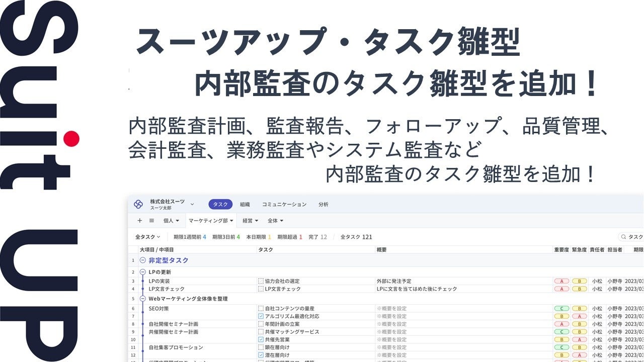This screenshot has height=362, width=644.
Task: Check the 年間計画の立案 task checkbox
Action: point(261,324)
